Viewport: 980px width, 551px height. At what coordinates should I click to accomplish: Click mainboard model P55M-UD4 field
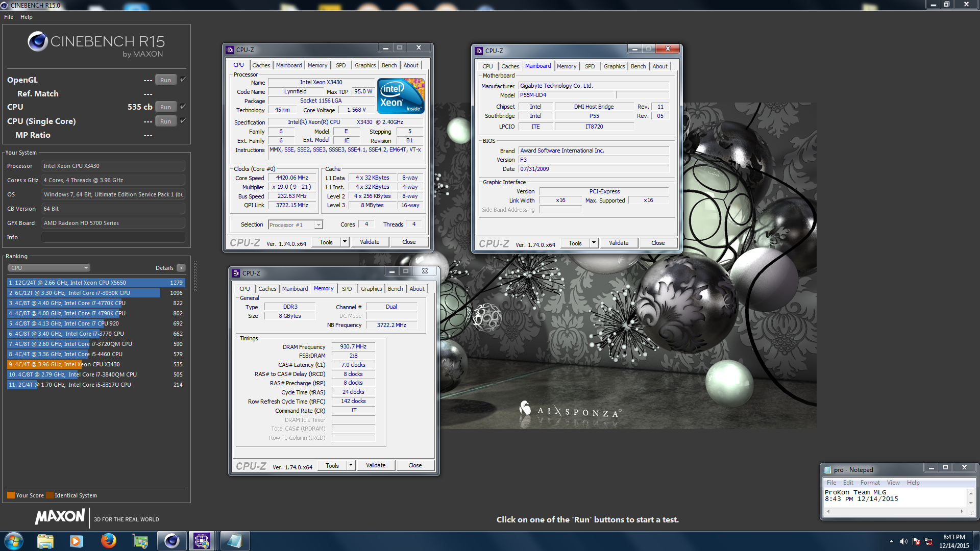[x=567, y=95]
